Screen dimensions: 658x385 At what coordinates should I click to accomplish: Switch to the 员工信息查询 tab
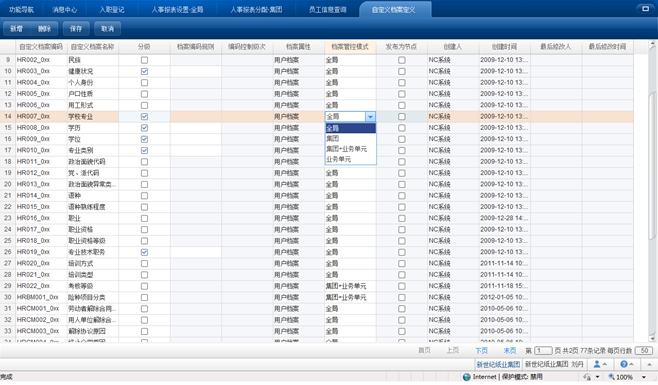tap(328, 10)
